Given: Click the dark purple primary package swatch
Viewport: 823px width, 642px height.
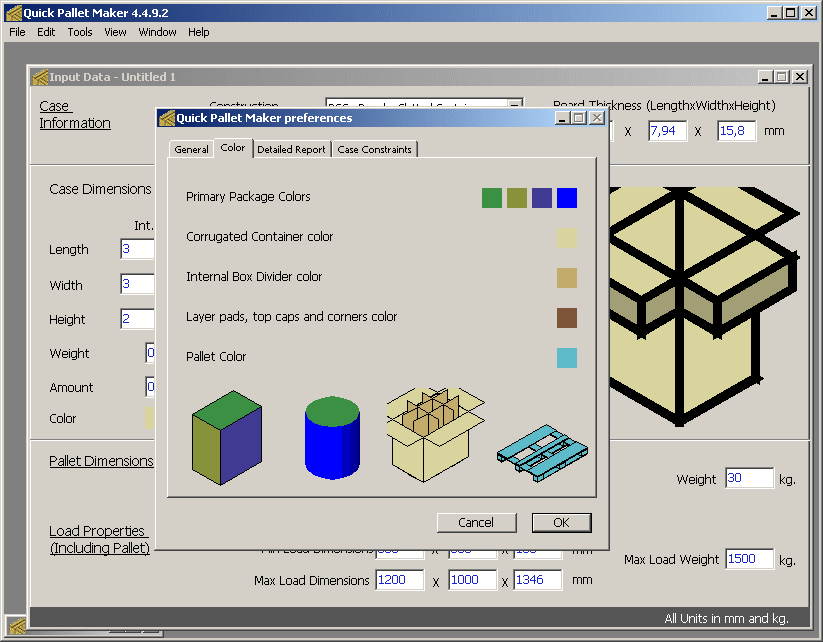Looking at the screenshot, I should tap(542, 198).
